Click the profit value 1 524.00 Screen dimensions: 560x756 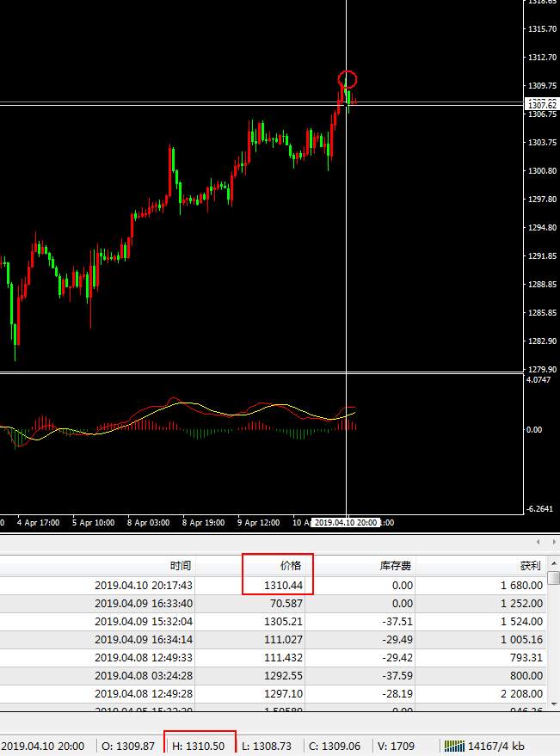[521, 622]
